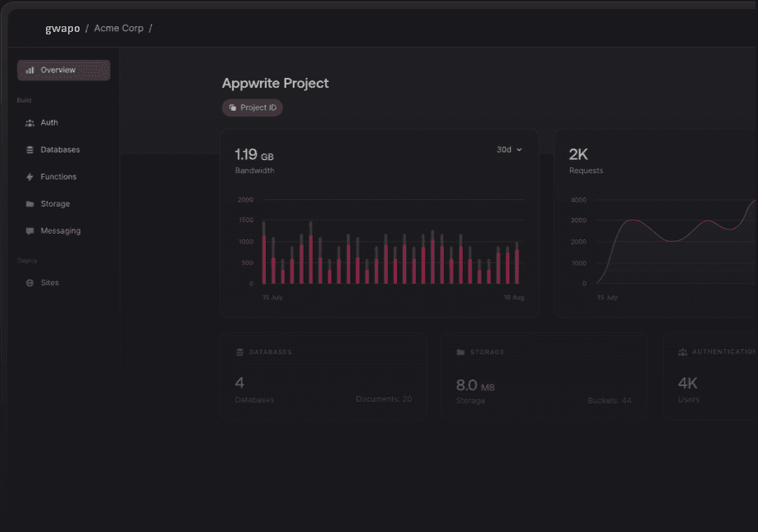Open the Databases summary card
Image resolution: width=758 pixels, height=532 pixels.
click(323, 376)
